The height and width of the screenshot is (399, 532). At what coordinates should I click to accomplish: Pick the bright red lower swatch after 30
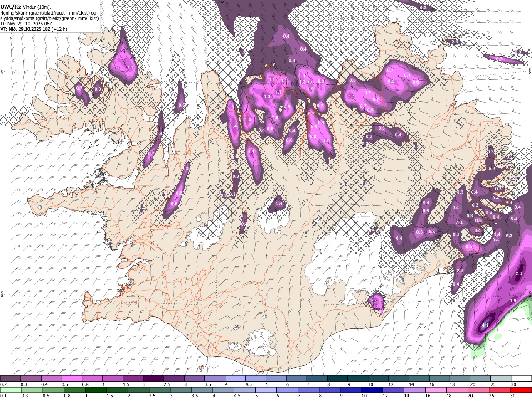[x=520, y=390]
